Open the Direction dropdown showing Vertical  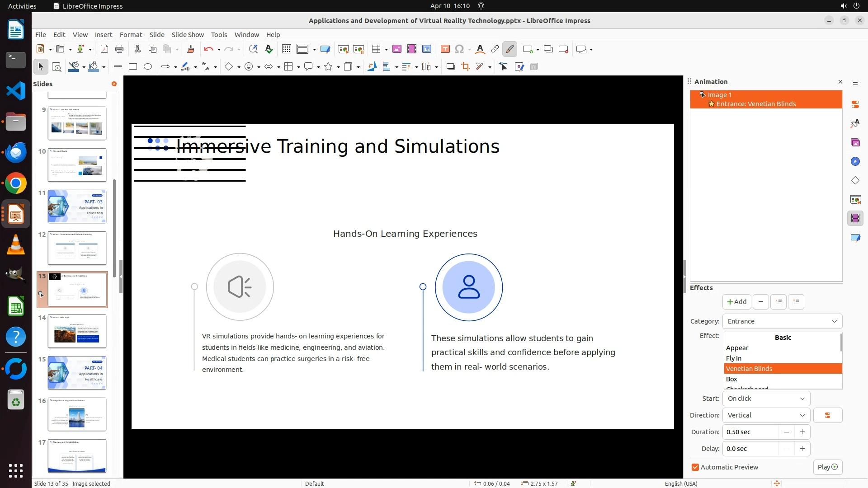[x=766, y=415]
